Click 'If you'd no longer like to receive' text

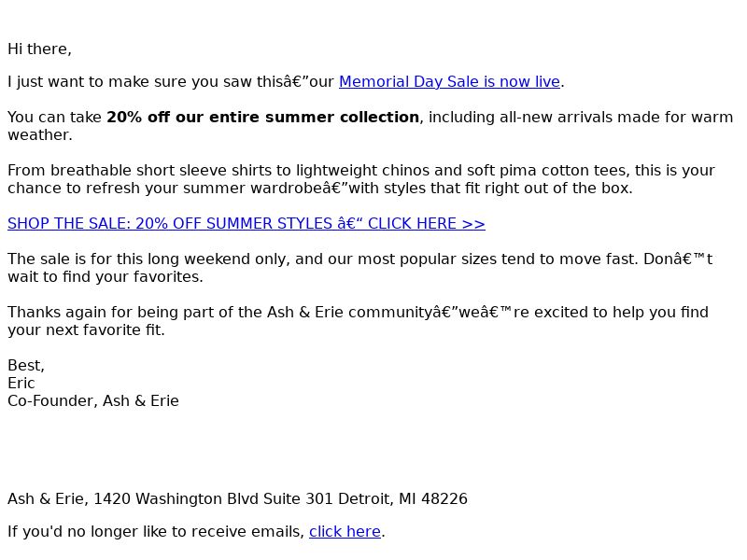tap(156, 531)
